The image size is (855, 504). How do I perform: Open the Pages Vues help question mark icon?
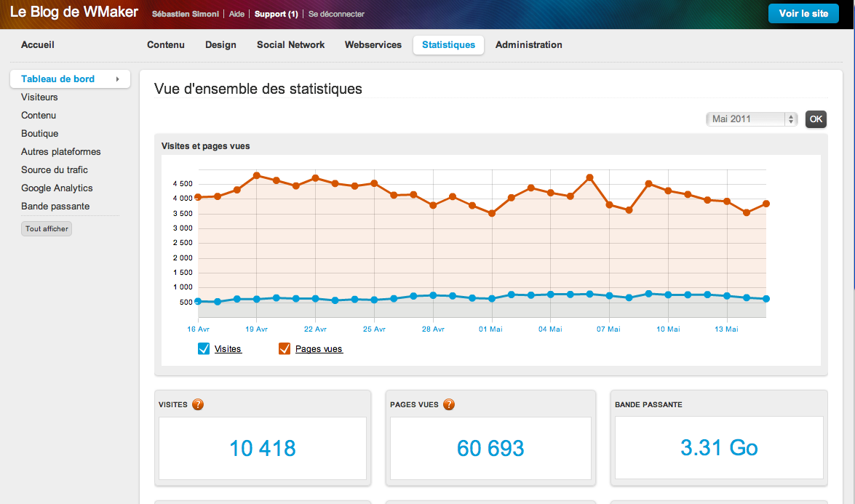click(449, 404)
